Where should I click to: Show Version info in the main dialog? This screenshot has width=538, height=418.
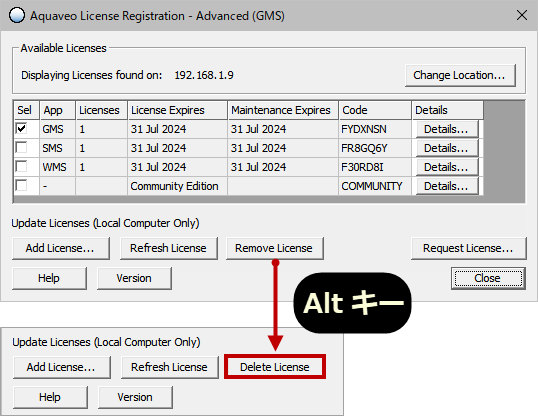click(x=134, y=278)
